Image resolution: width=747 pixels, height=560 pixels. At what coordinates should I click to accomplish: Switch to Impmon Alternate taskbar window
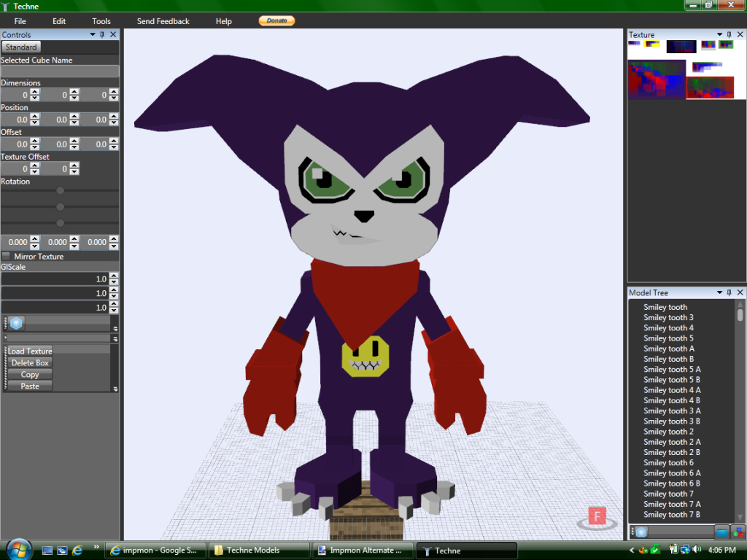[363, 551]
